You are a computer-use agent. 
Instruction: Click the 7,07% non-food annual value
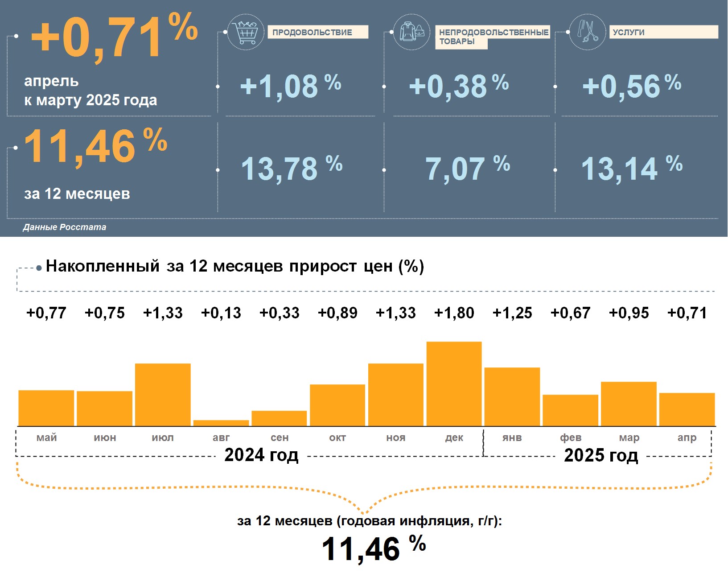coord(467,169)
